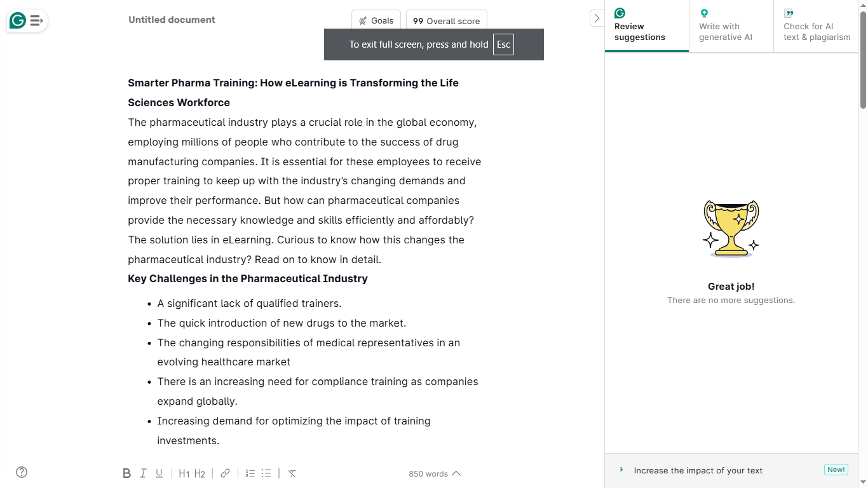The width and height of the screenshot is (868, 488).
Task: Insert a link with the chain icon
Action: point(225,473)
